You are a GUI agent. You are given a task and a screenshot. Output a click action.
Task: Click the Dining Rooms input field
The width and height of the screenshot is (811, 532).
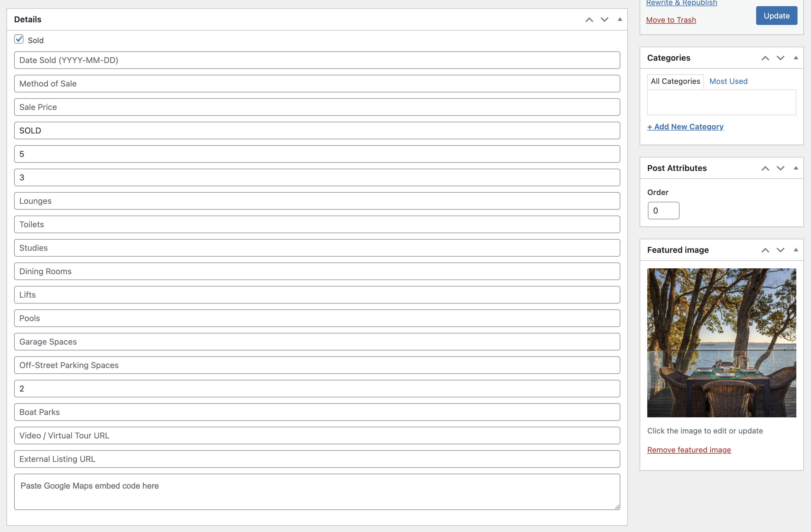pyautogui.click(x=317, y=272)
